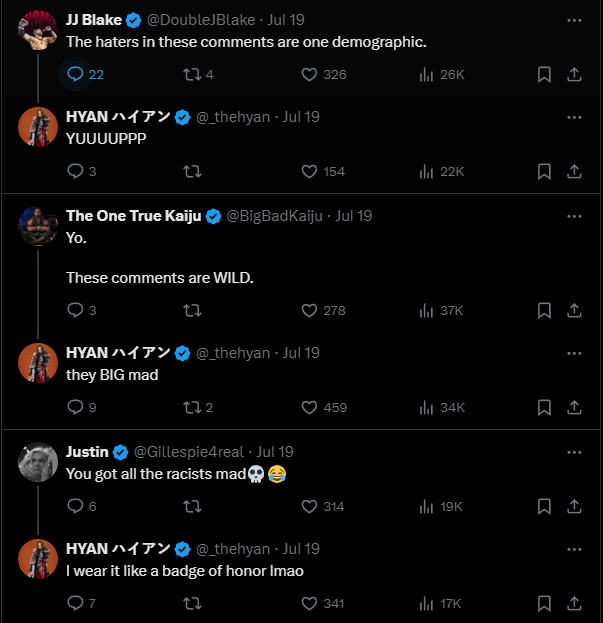The width and height of the screenshot is (603, 623).
Task: Open more options on Justin's tweet
Action: (x=574, y=452)
